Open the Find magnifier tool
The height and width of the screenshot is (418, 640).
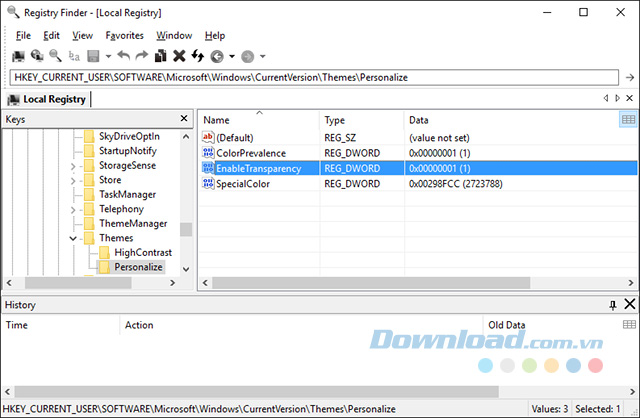(x=56, y=56)
